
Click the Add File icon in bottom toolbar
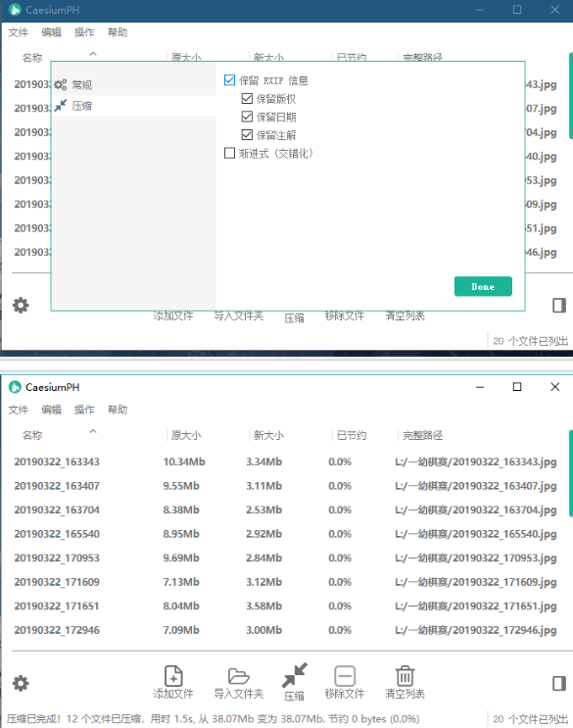coord(173,675)
